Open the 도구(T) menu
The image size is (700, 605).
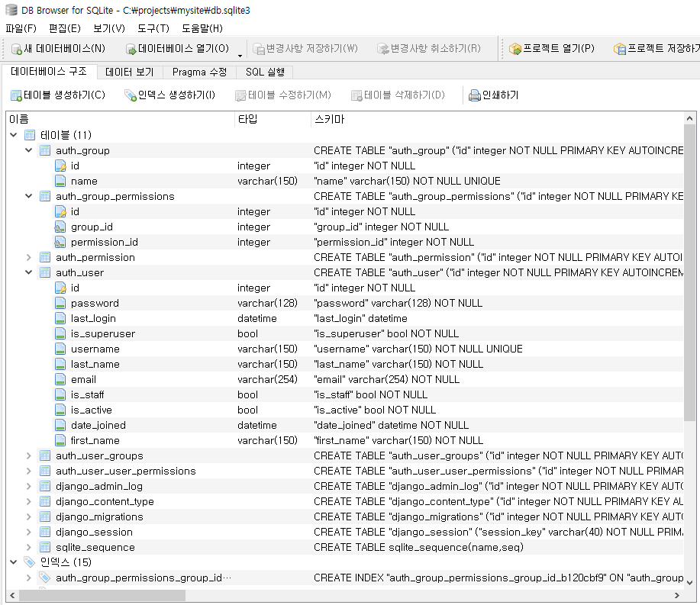coord(153,28)
